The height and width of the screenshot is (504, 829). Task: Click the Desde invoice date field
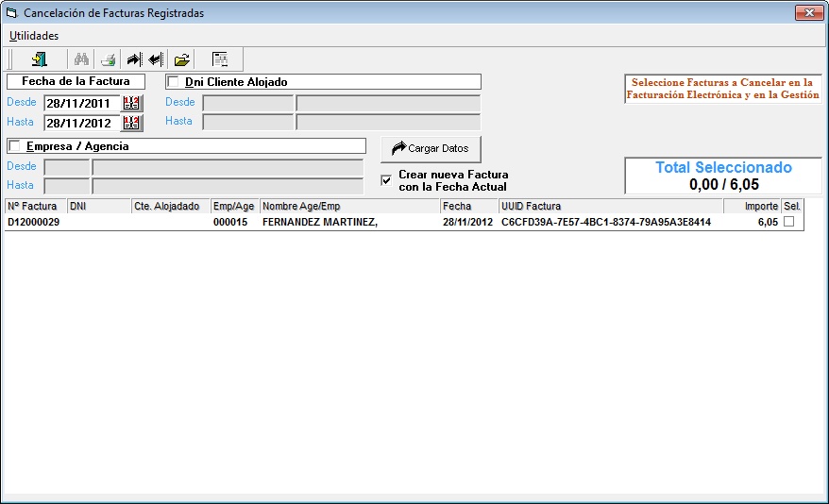pos(82,103)
